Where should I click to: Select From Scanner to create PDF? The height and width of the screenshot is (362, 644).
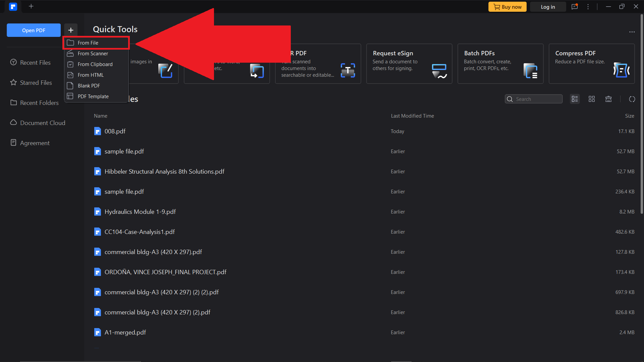point(93,53)
